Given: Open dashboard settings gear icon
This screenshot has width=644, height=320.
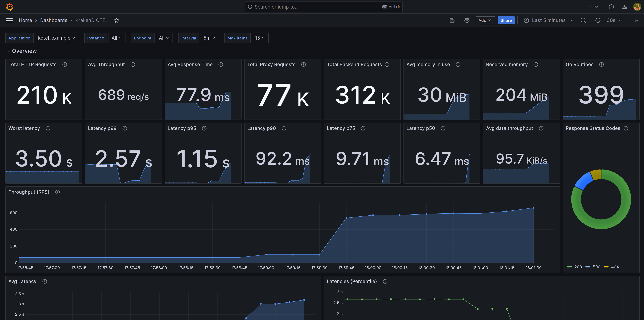Looking at the screenshot, I should (467, 20).
